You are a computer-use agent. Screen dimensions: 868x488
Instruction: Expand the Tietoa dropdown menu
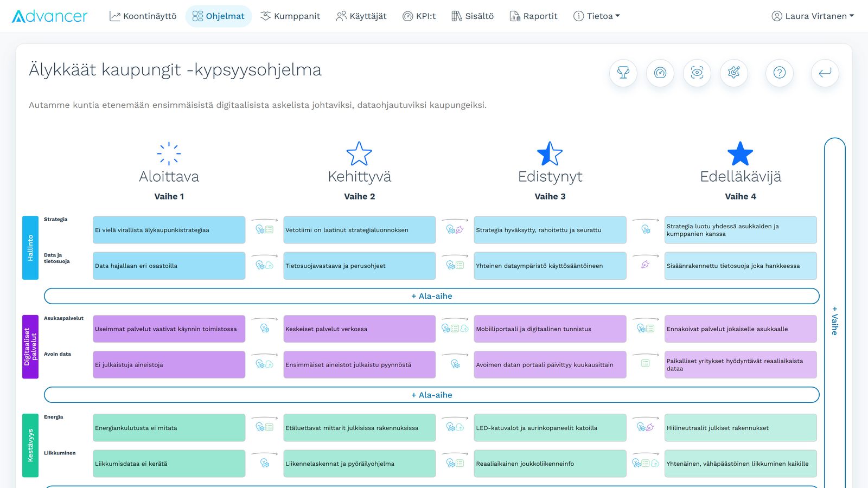click(x=596, y=16)
